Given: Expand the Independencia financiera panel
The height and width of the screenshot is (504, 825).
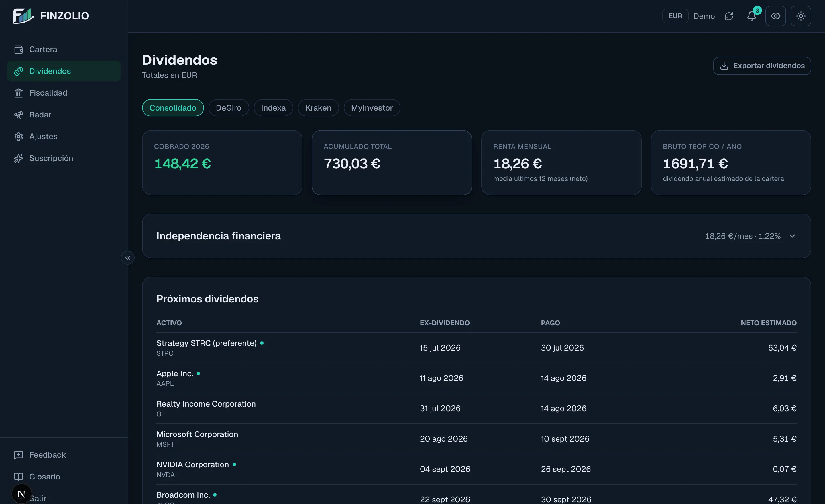Looking at the screenshot, I should (x=476, y=236).
